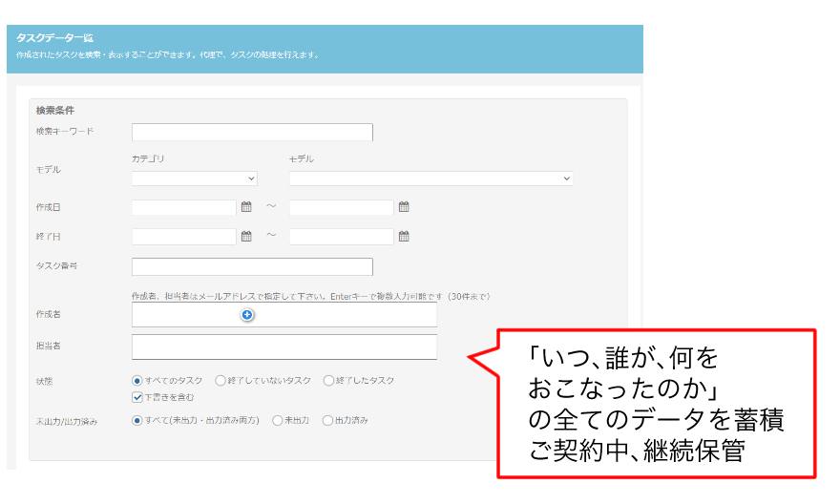
Task: Focus the 終了日 start date field
Action: [x=183, y=237]
